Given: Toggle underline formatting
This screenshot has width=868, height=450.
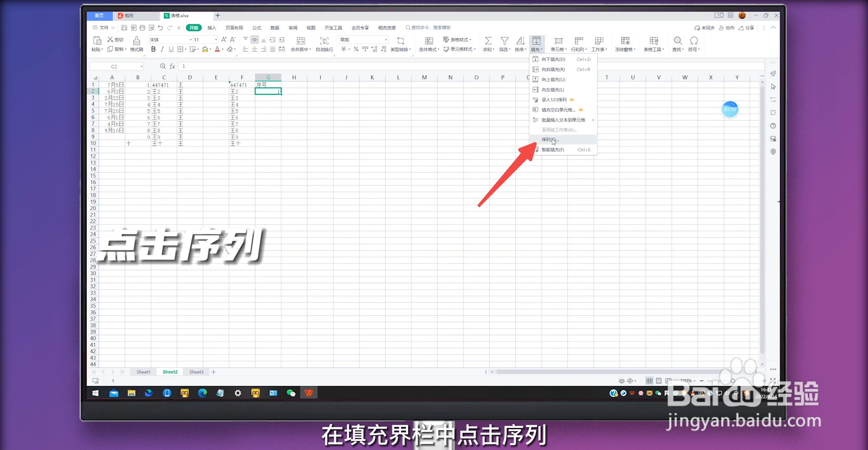Looking at the screenshot, I should pos(170,49).
